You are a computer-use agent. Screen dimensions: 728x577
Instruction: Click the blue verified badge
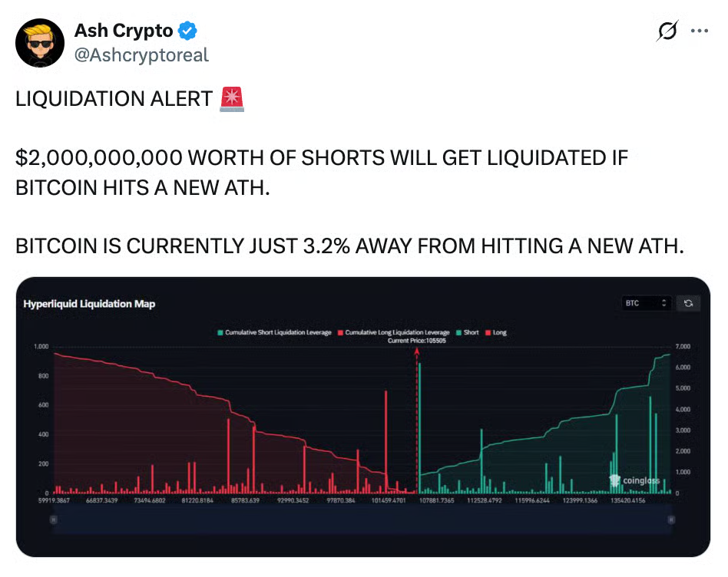pos(188,31)
